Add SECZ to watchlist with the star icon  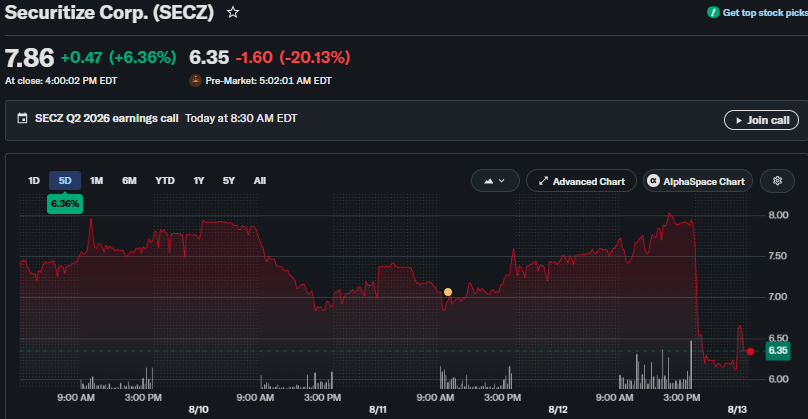(x=233, y=12)
